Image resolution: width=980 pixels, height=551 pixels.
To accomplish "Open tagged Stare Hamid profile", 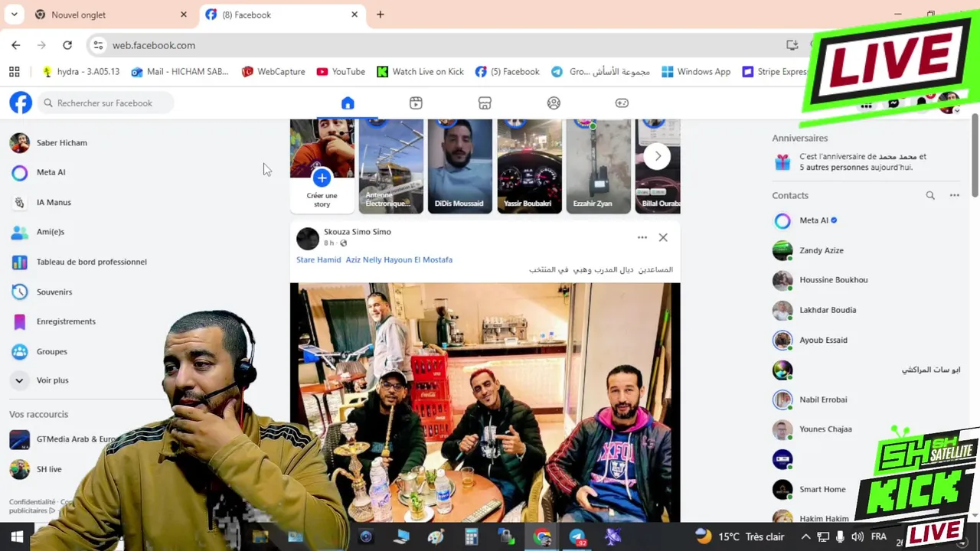I will click(318, 259).
